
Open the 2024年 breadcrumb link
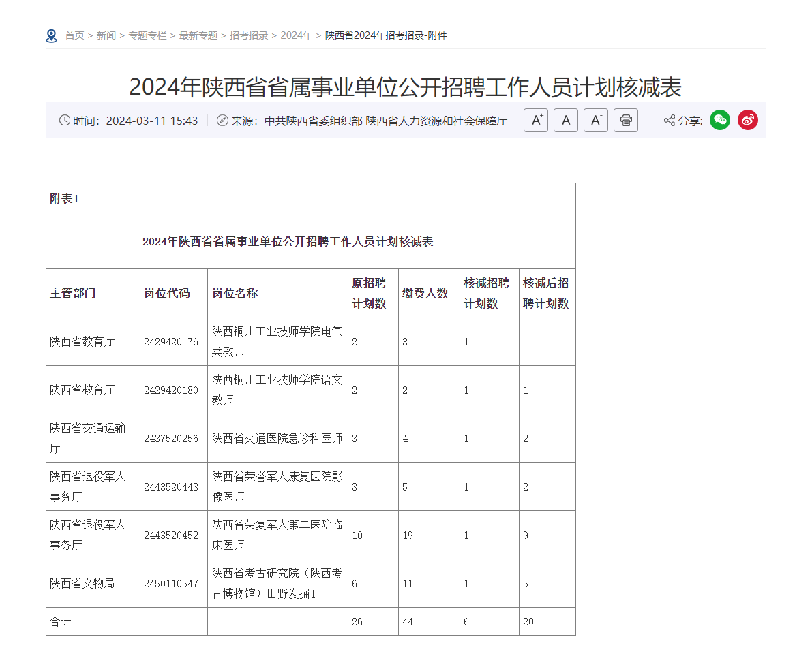pos(297,35)
